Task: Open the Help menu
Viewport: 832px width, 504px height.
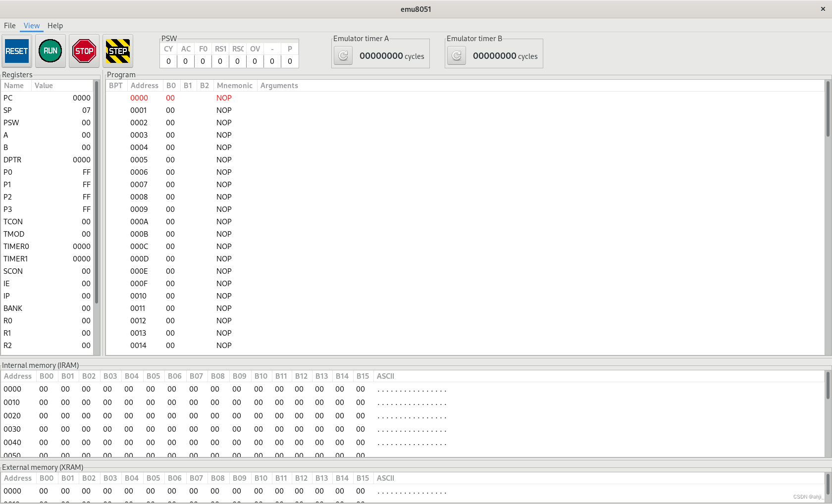Action: point(55,26)
